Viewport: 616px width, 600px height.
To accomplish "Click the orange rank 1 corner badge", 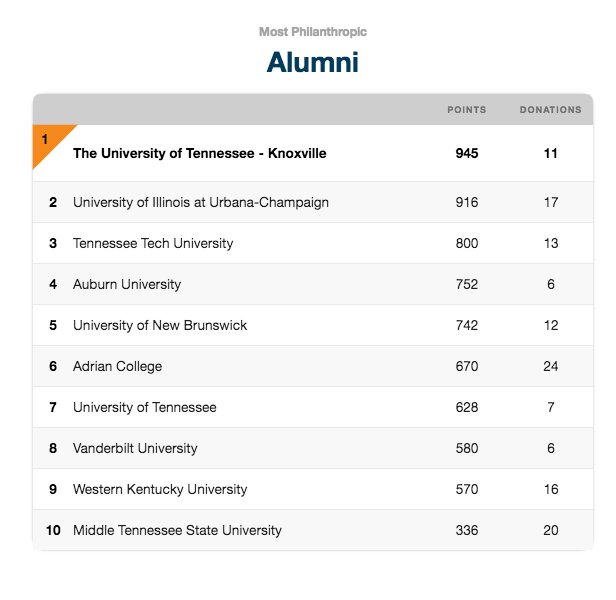I will tap(47, 141).
